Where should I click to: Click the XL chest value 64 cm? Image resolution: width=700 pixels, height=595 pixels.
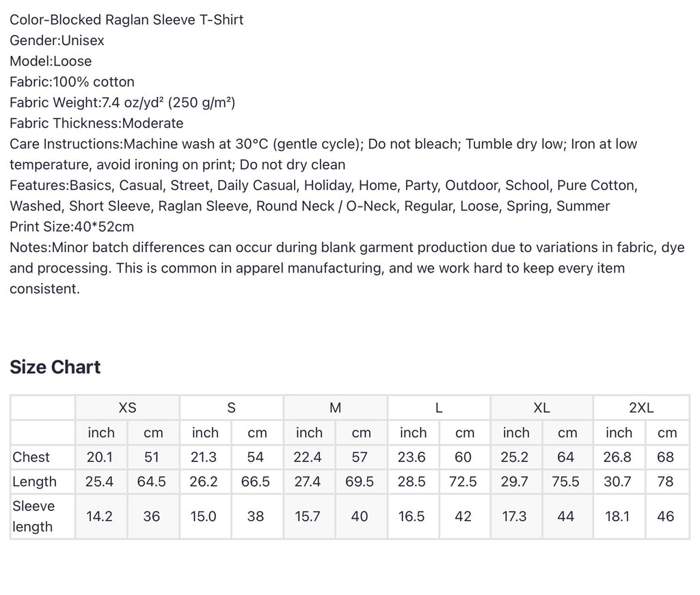point(565,457)
